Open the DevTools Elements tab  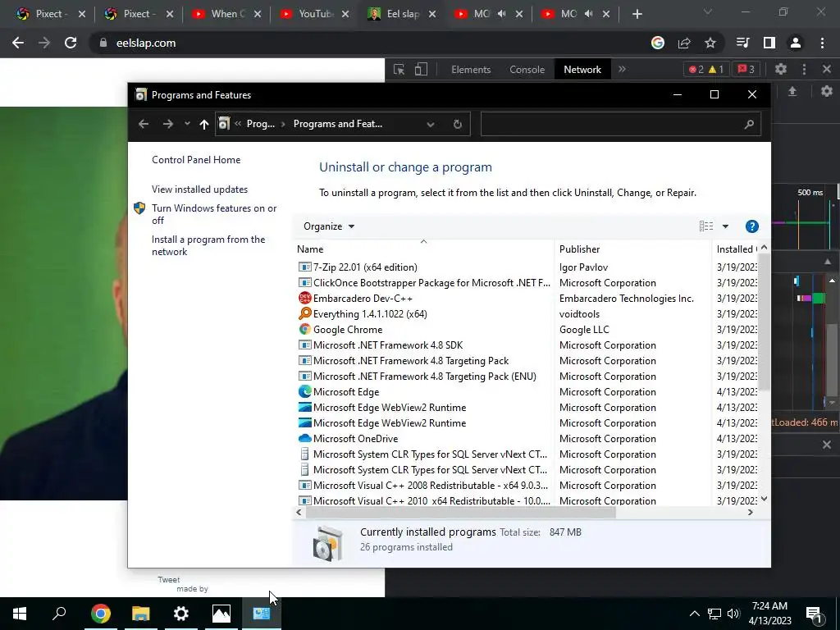tap(471, 69)
